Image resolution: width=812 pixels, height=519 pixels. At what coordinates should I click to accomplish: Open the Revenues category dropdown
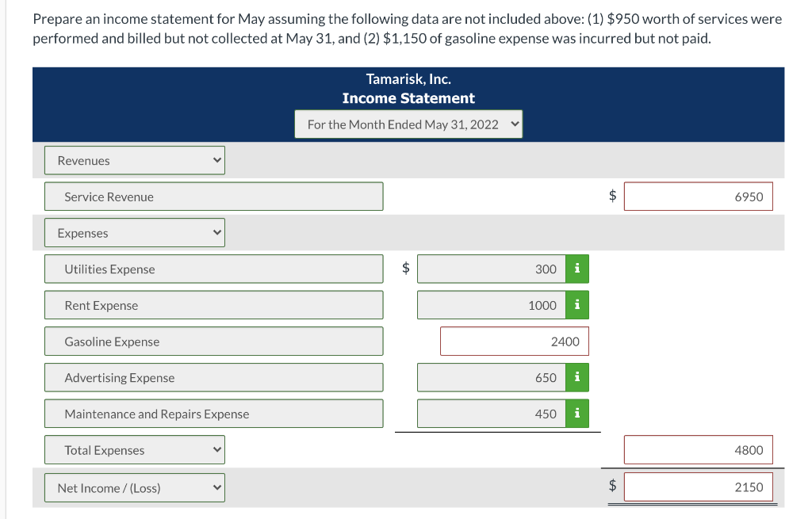pos(135,161)
